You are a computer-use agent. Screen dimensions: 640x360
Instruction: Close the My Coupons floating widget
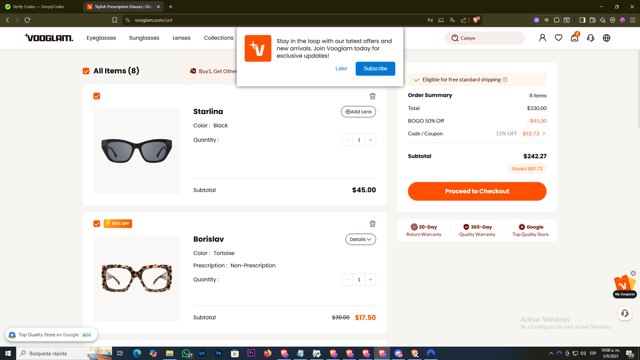click(x=633, y=273)
